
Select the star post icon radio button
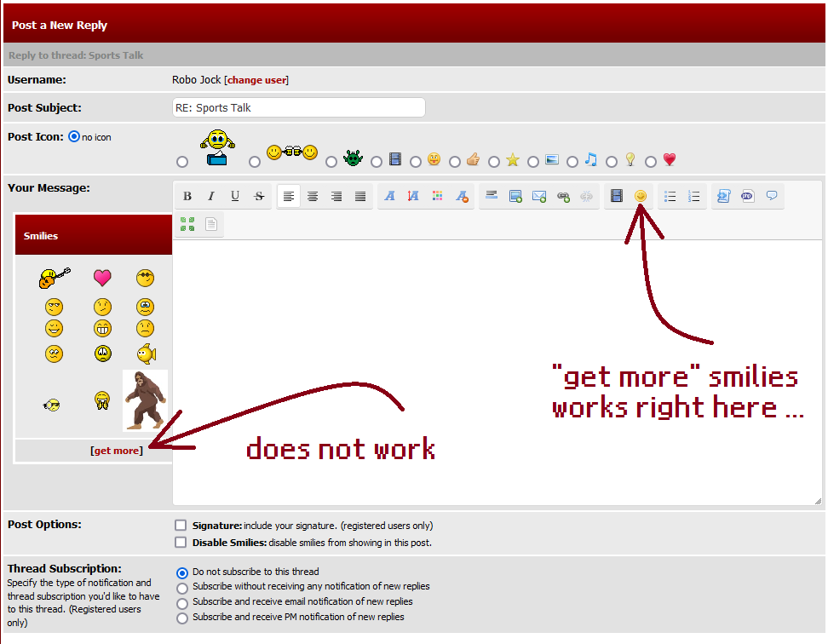point(494,162)
